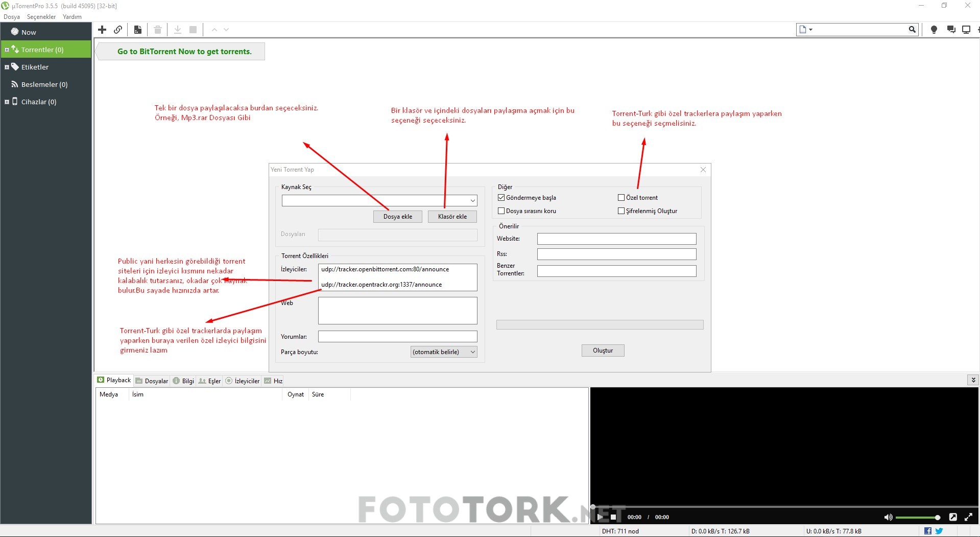Image resolution: width=980 pixels, height=537 pixels.
Task: Click the Create New Torrent file icon
Action: 138,30
